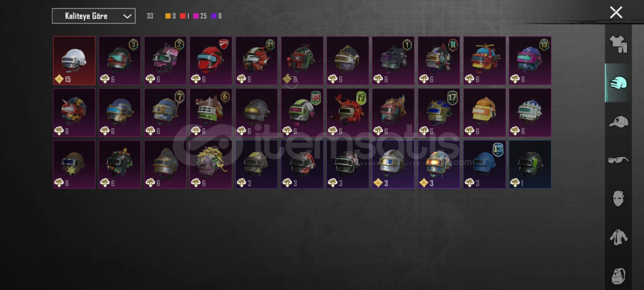This screenshot has width=644, height=290.
Task: Select the helmet with star and goggles
Action: tap(74, 164)
